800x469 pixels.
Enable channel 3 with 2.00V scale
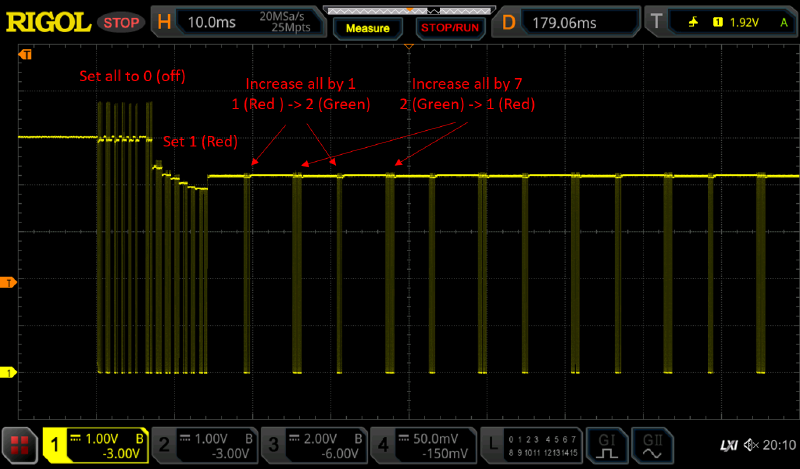click(x=314, y=443)
